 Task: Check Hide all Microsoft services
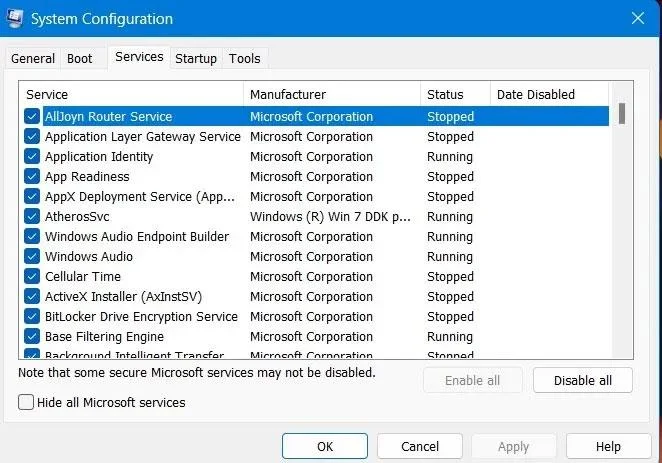(26, 402)
